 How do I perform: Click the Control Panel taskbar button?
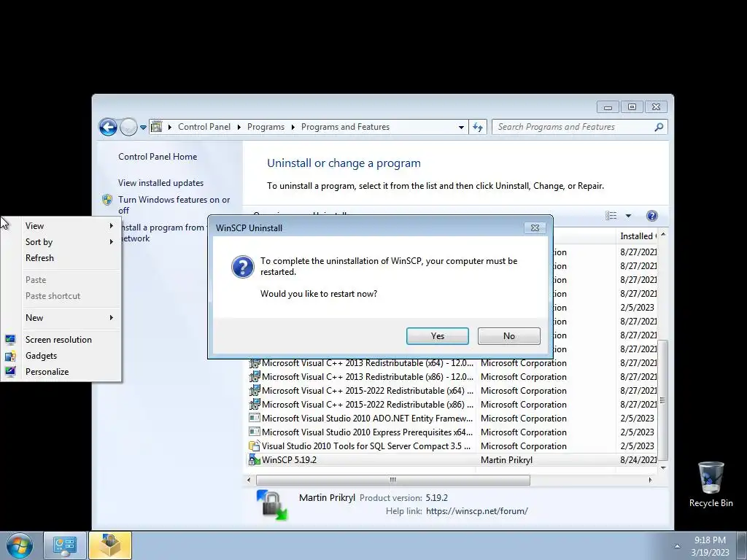(x=65, y=545)
